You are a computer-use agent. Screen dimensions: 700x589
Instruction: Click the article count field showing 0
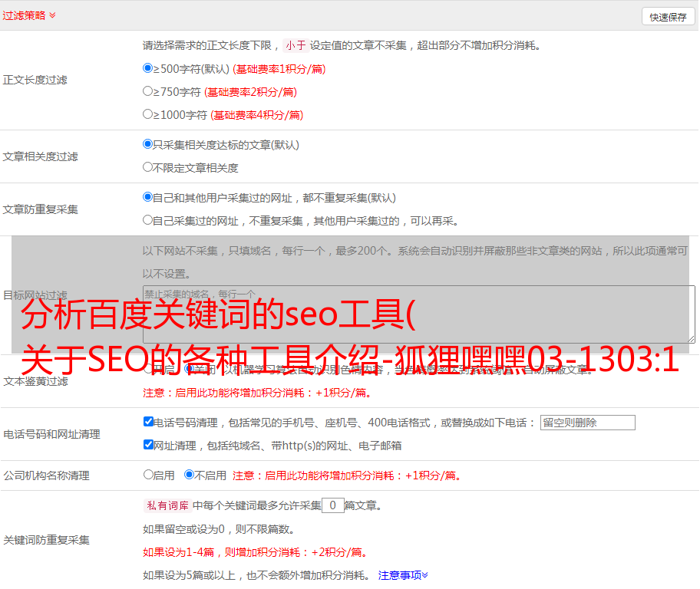click(333, 505)
